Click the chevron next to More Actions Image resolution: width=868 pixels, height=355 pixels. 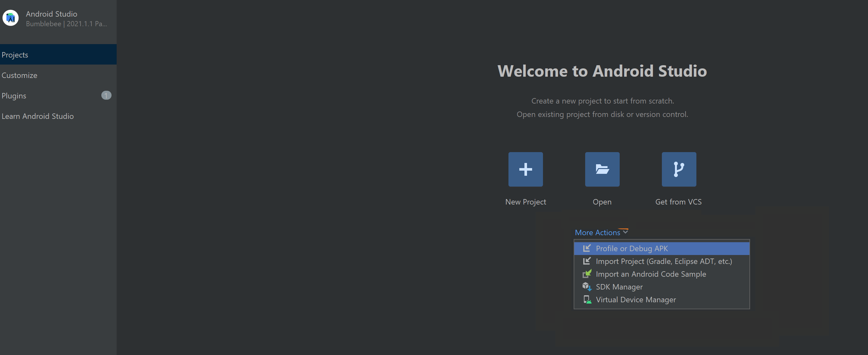(x=626, y=232)
